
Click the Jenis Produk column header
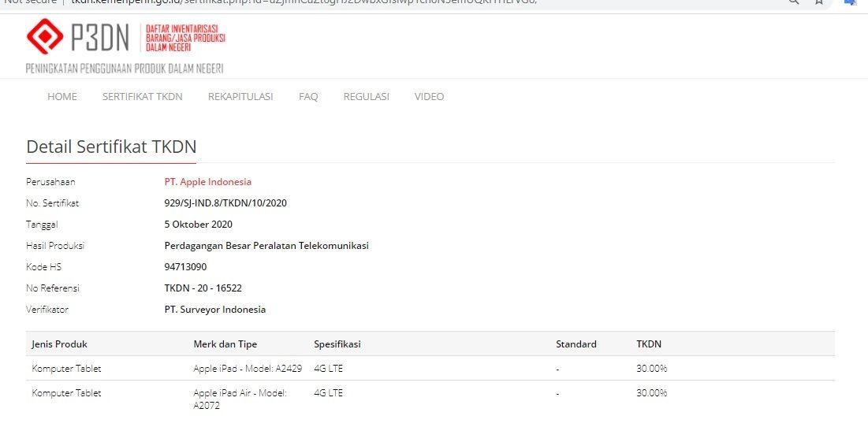pos(59,344)
